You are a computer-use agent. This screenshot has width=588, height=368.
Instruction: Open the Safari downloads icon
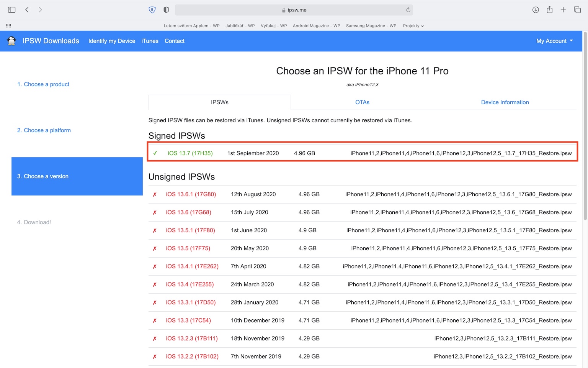[536, 10]
